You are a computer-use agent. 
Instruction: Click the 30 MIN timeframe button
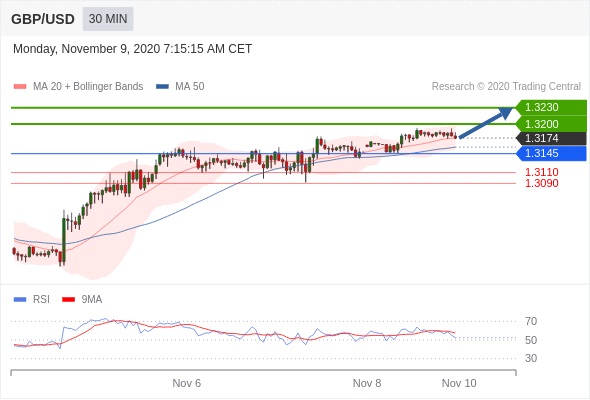click(108, 19)
